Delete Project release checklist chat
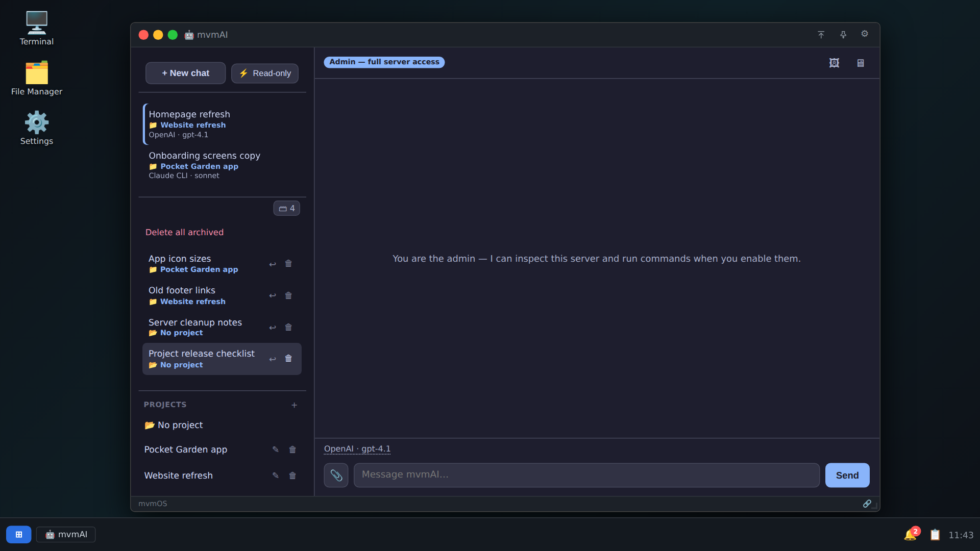 click(288, 359)
